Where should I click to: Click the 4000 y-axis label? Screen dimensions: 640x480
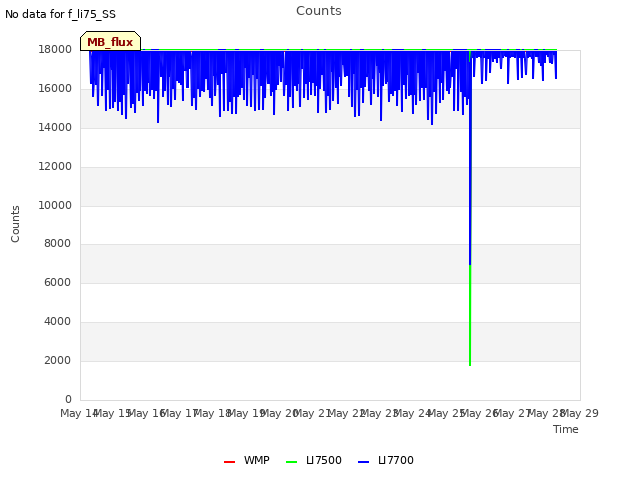[x=58, y=321]
